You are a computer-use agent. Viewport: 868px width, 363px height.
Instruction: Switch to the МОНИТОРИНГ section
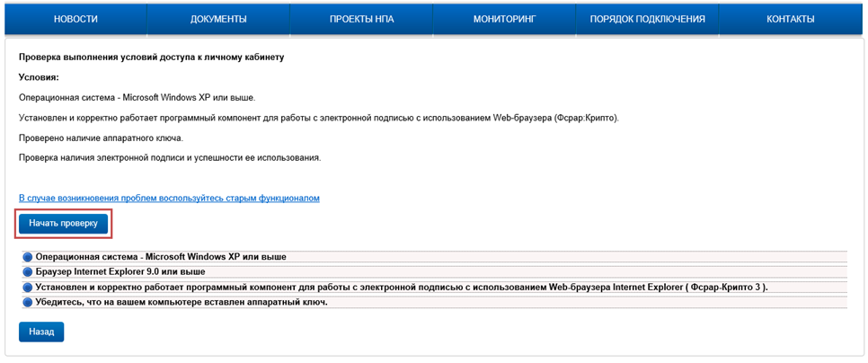point(504,20)
